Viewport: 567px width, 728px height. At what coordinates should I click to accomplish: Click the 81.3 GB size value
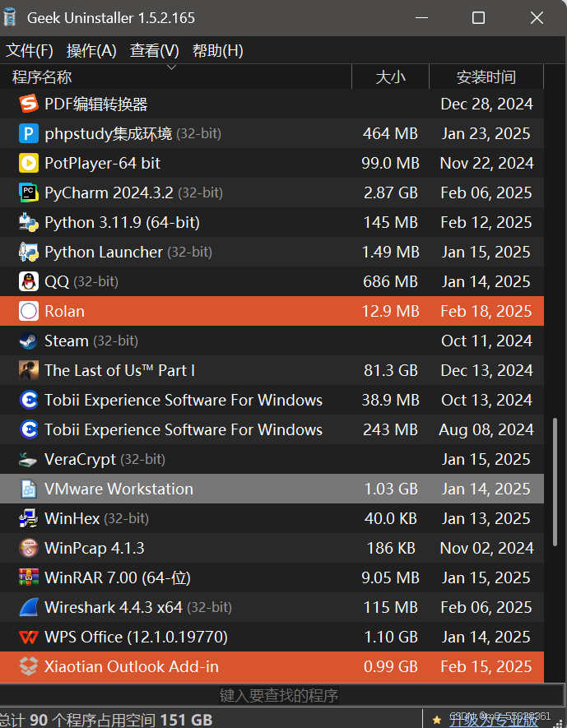391,370
